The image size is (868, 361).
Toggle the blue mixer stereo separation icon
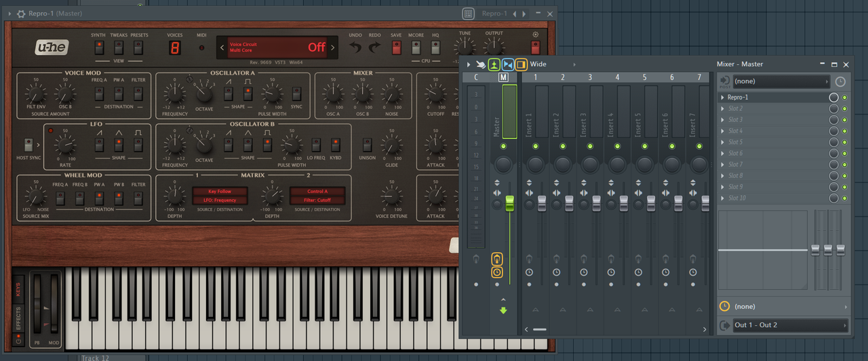(x=508, y=64)
